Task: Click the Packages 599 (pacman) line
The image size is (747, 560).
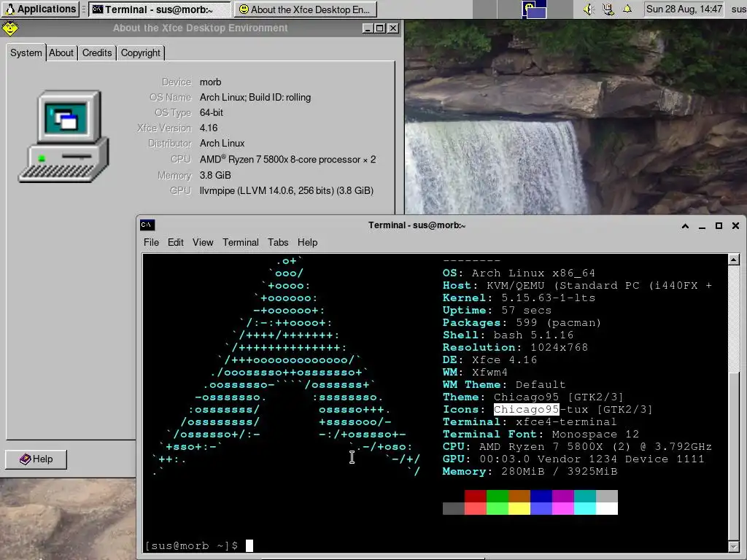Action: click(522, 323)
